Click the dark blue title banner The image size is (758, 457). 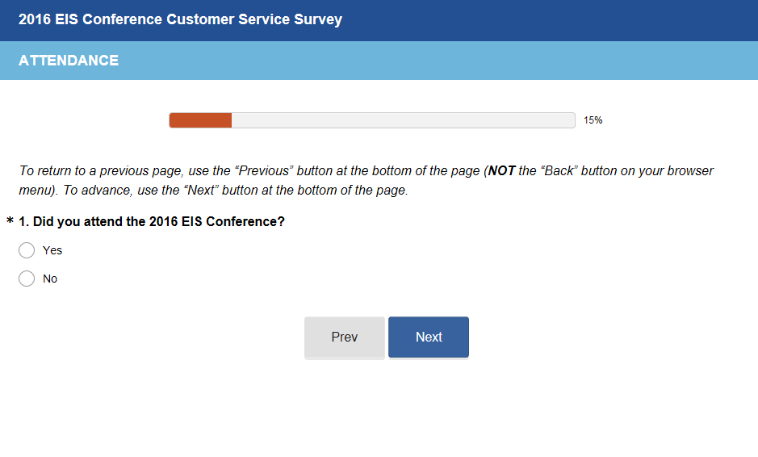[550, 19]
